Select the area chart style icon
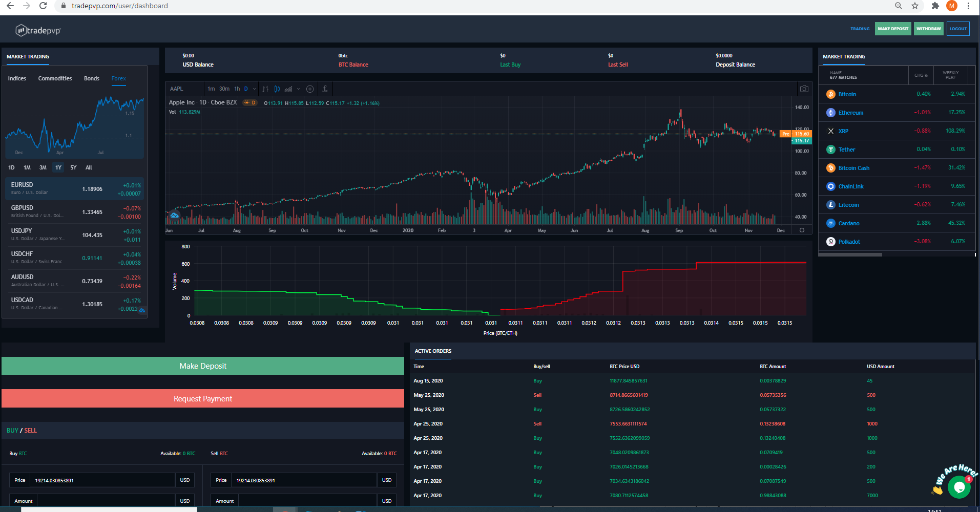 point(288,89)
